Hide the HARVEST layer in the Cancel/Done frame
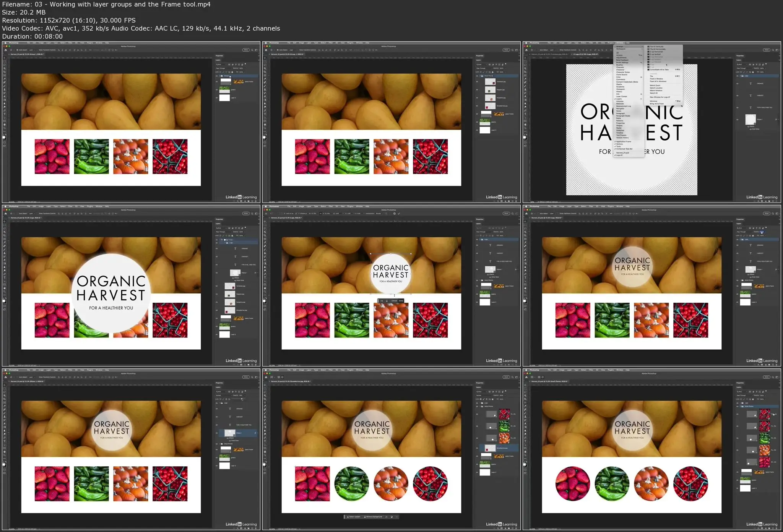783x532 pixels. click(x=477, y=253)
